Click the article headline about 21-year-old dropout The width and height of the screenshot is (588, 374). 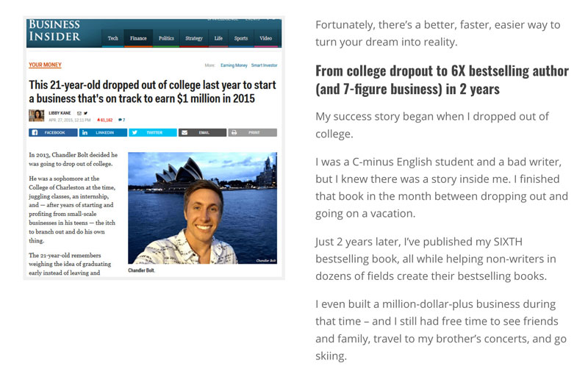point(147,90)
